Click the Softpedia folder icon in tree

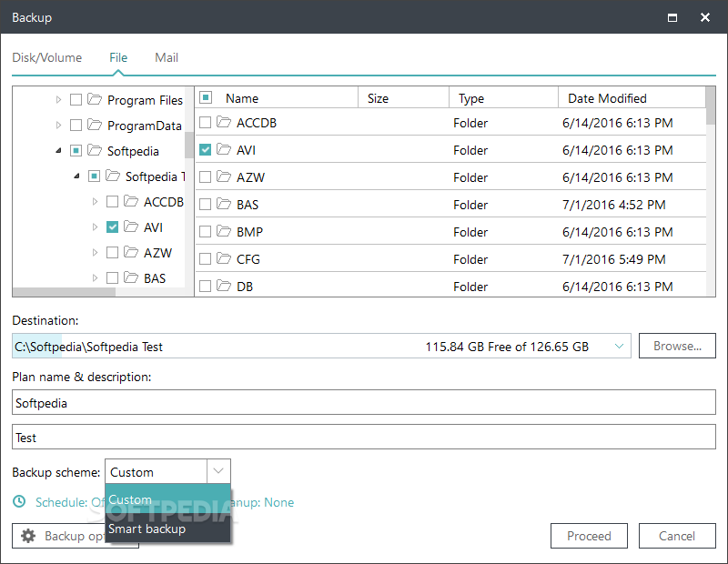pyautogui.click(x=95, y=150)
